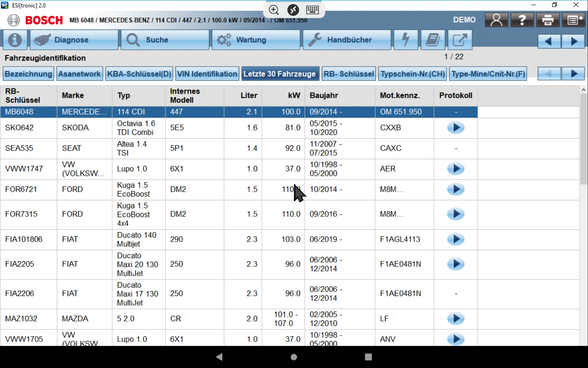
Task: Click the printer icon
Action: pyautogui.click(x=548, y=20)
